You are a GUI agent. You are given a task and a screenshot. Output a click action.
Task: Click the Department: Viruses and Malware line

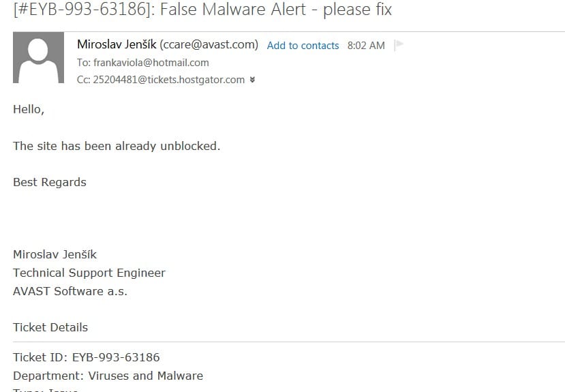[x=108, y=376]
